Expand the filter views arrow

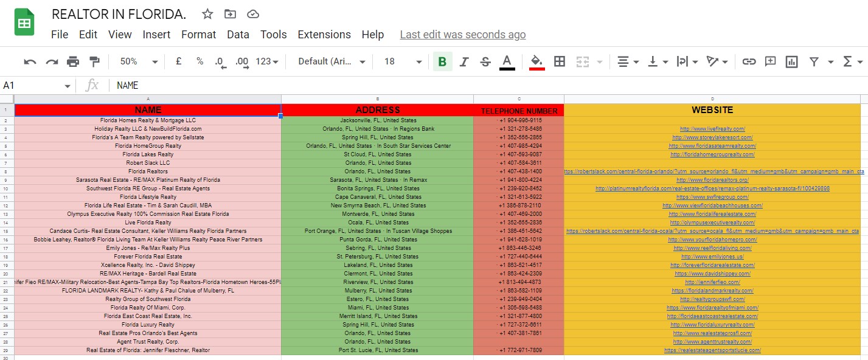pos(831,62)
